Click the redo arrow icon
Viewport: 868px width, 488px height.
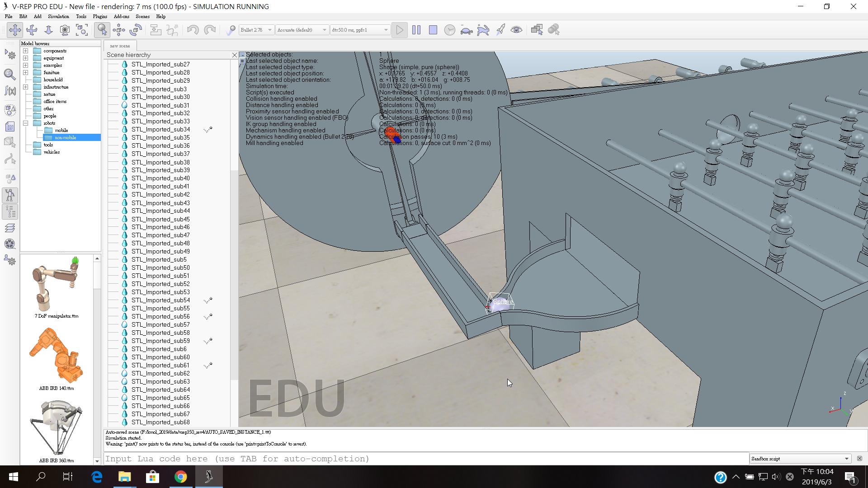pyautogui.click(x=209, y=30)
